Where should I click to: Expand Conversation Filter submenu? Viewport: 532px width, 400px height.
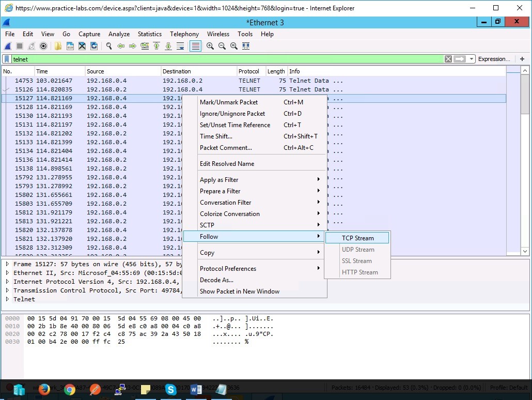[x=255, y=203]
